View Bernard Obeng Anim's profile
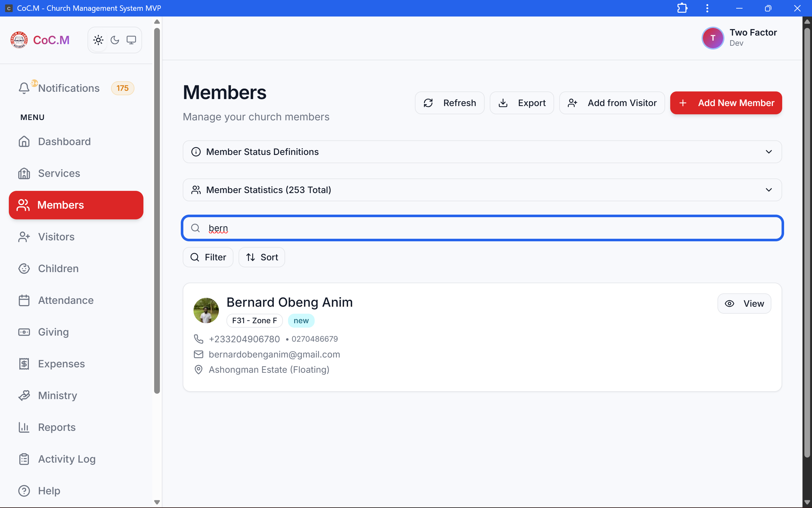812x508 pixels. click(744, 304)
